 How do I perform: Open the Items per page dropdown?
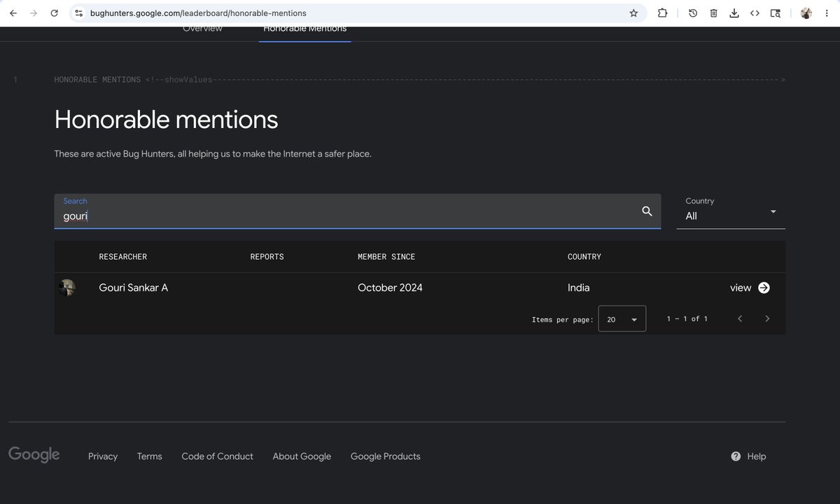622,318
